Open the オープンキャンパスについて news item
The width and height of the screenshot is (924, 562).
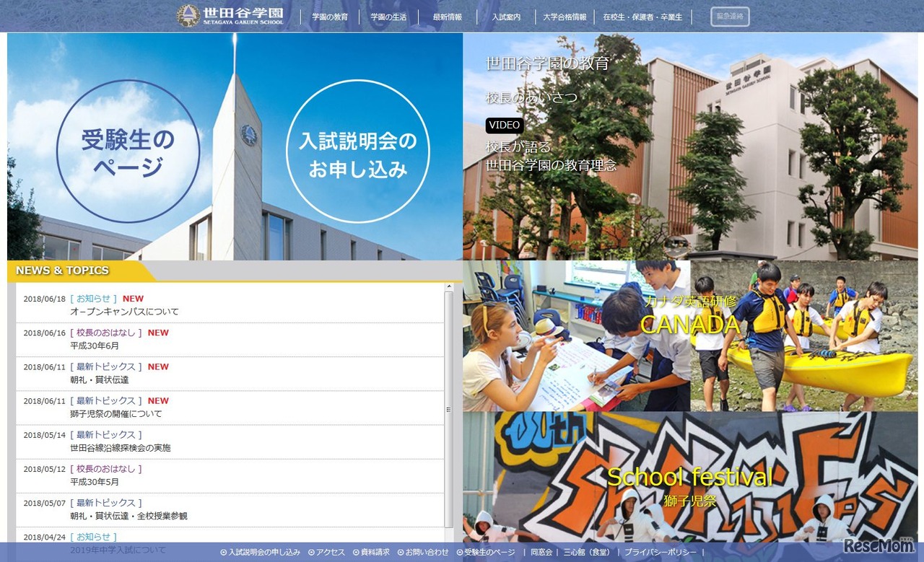(x=124, y=312)
